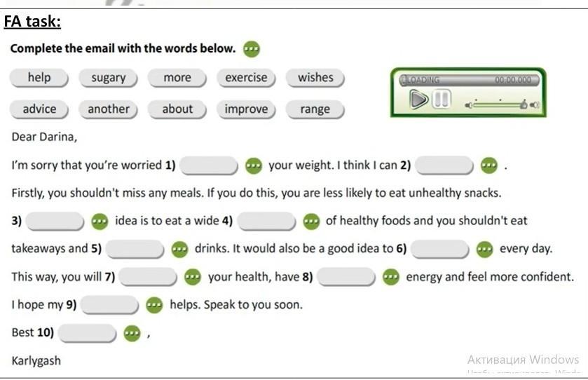Choose the 'advice' word chip
588x380 pixels.
(39, 109)
